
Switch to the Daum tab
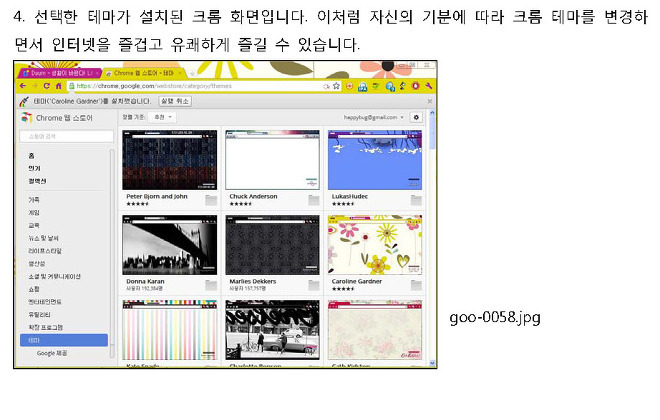pyautogui.click(x=60, y=73)
